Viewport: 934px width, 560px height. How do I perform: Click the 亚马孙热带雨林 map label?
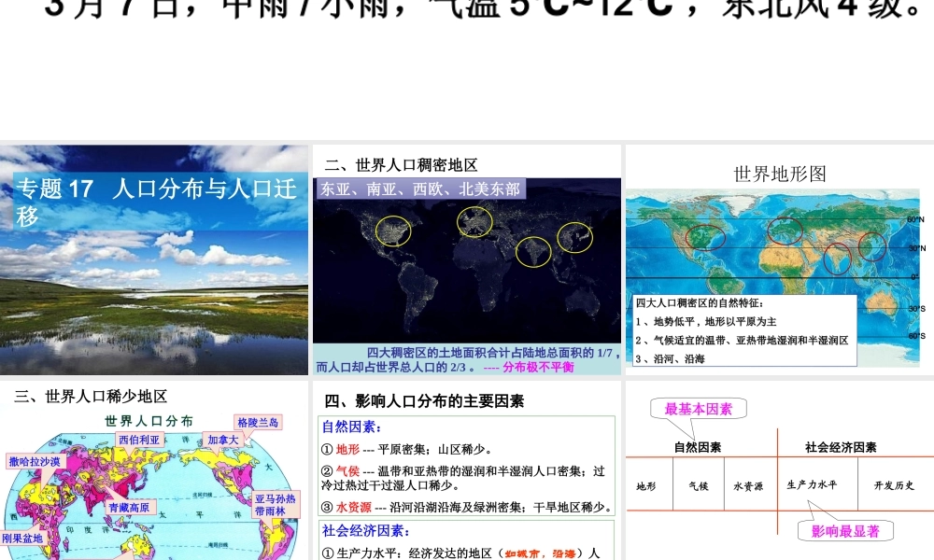275,505
